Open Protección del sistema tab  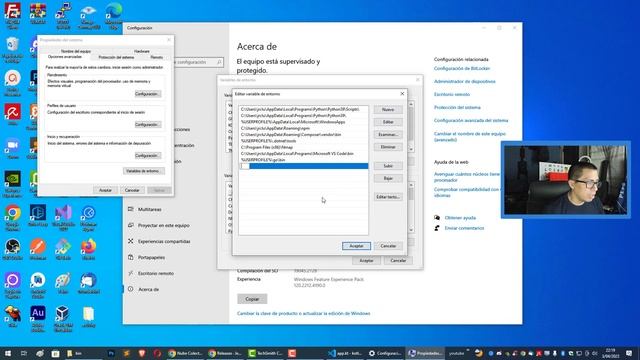(x=116, y=57)
